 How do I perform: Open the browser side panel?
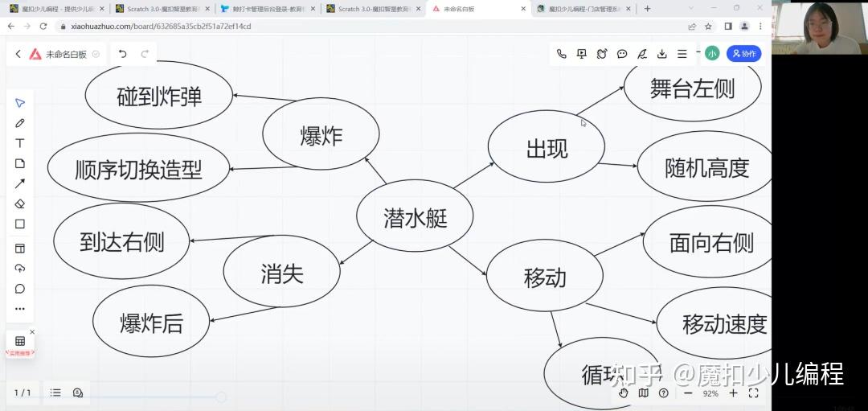(728, 26)
